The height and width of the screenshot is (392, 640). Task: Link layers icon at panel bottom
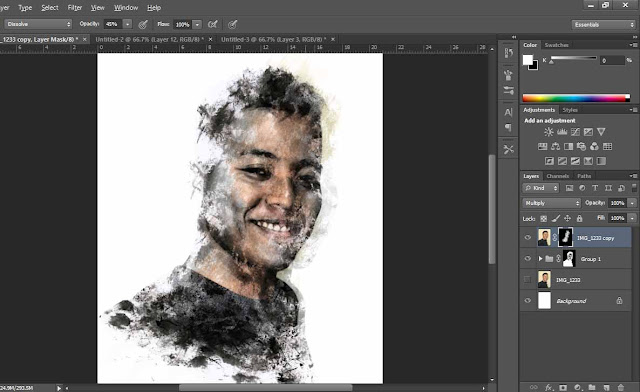coord(533,387)
